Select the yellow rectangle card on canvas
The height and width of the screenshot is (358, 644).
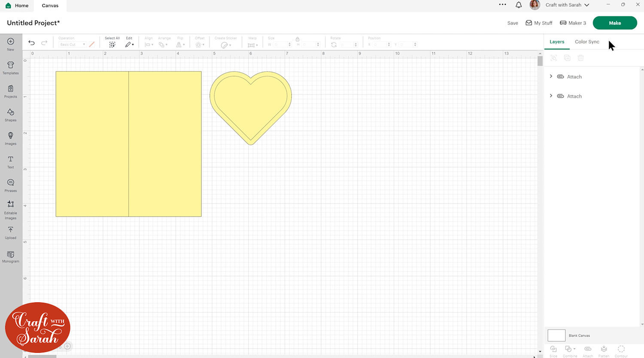(x=128, y=144)
